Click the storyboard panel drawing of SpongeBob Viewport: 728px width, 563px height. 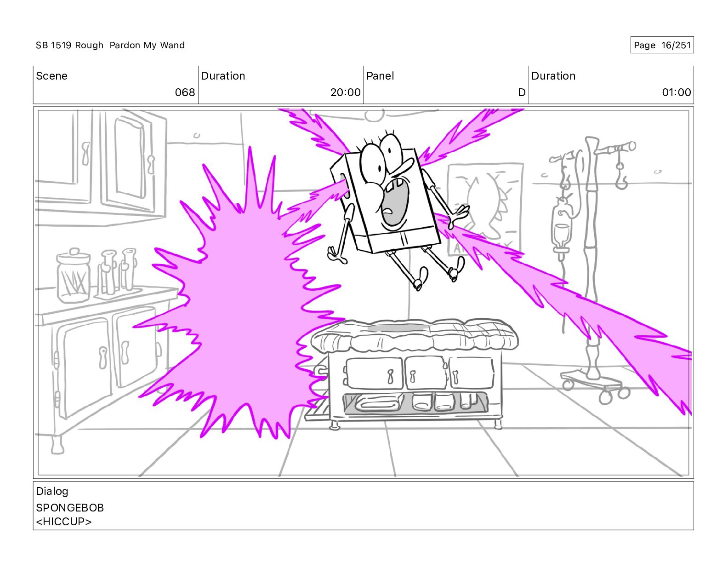tap(363, 293)
